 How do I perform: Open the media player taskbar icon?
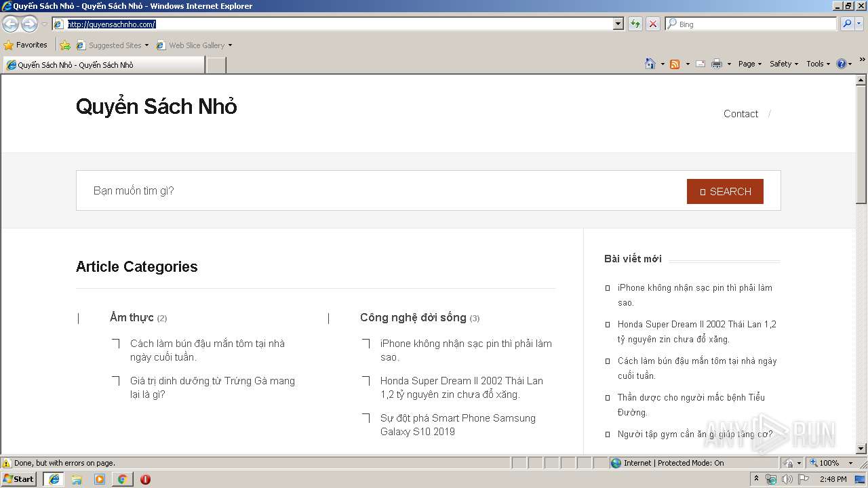pyautogui.click(x=100, y=479)
